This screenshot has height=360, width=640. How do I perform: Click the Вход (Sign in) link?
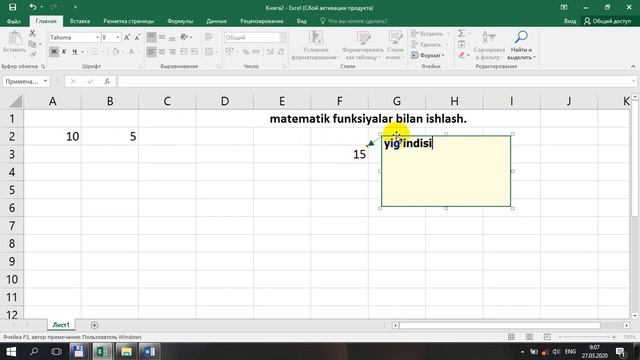(x=570, y=21)
